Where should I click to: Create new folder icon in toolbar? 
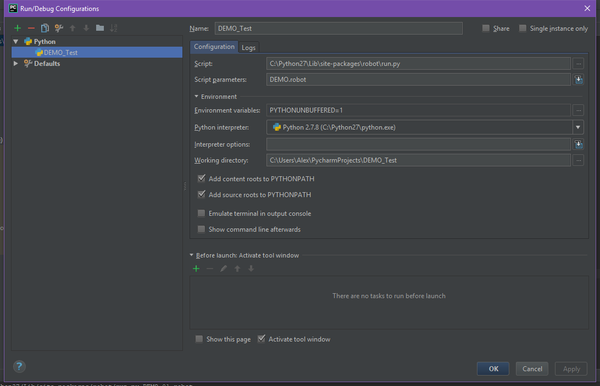[100, 28]
